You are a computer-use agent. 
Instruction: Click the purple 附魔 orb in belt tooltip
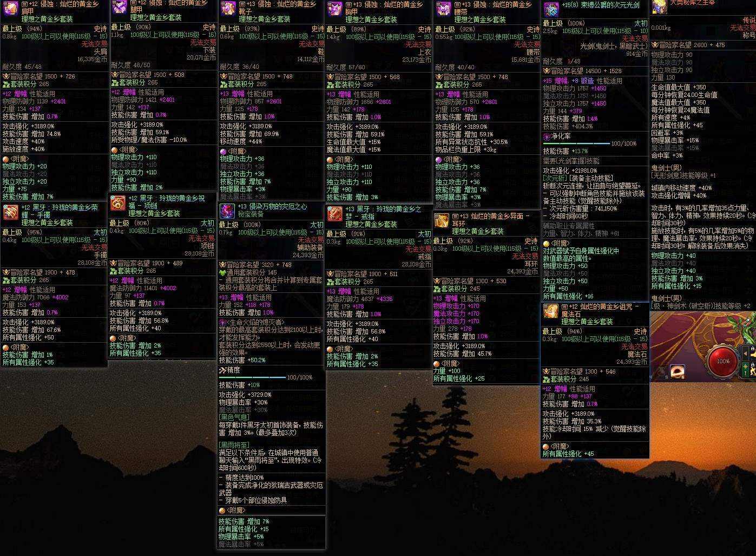pyautogui.click(x=439, y=160)
